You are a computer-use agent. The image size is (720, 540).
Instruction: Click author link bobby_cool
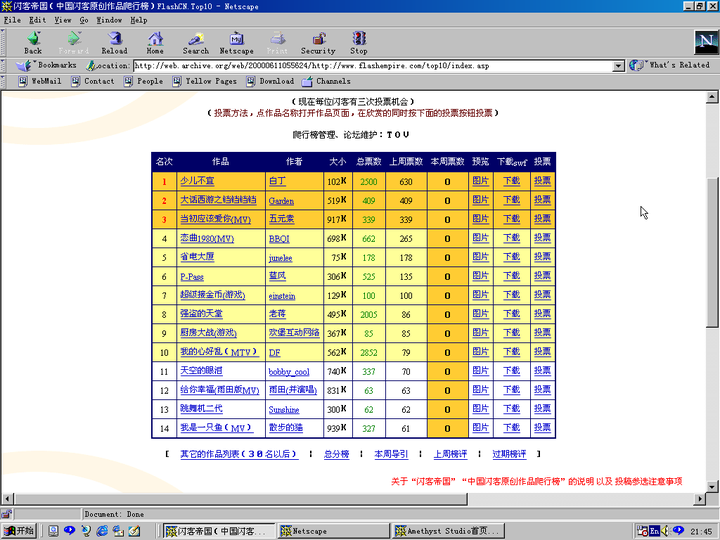click(288, 372)
